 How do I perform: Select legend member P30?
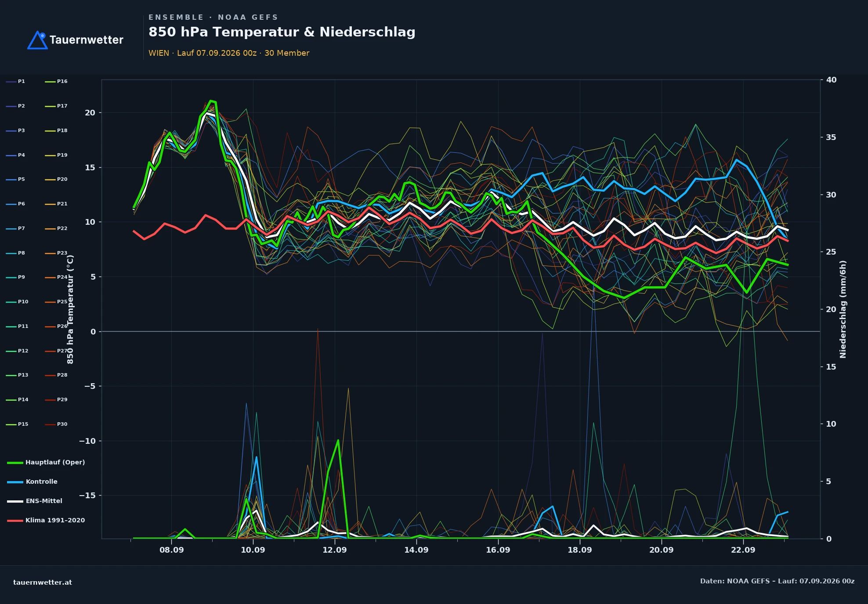point(56,424)
